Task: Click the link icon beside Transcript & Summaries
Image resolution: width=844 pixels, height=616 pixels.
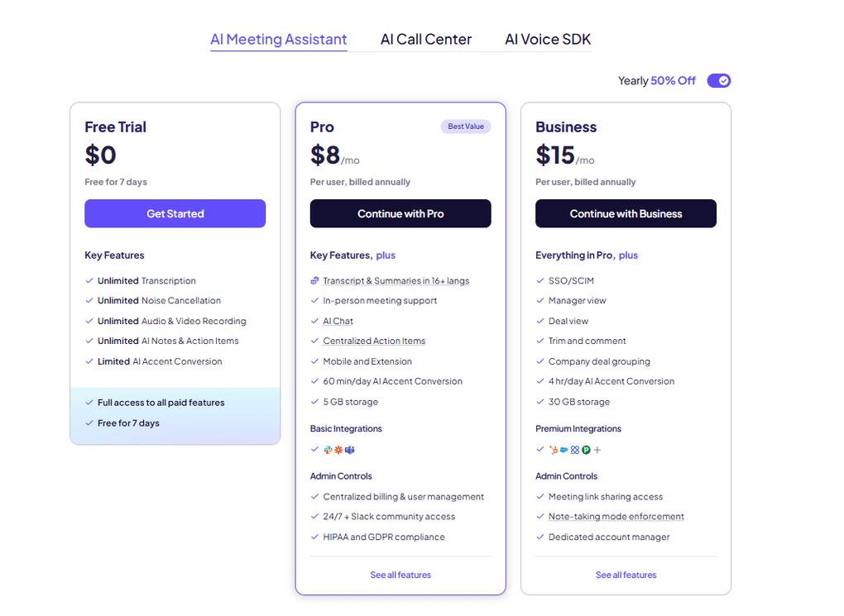Action: (x=316, y=280)
